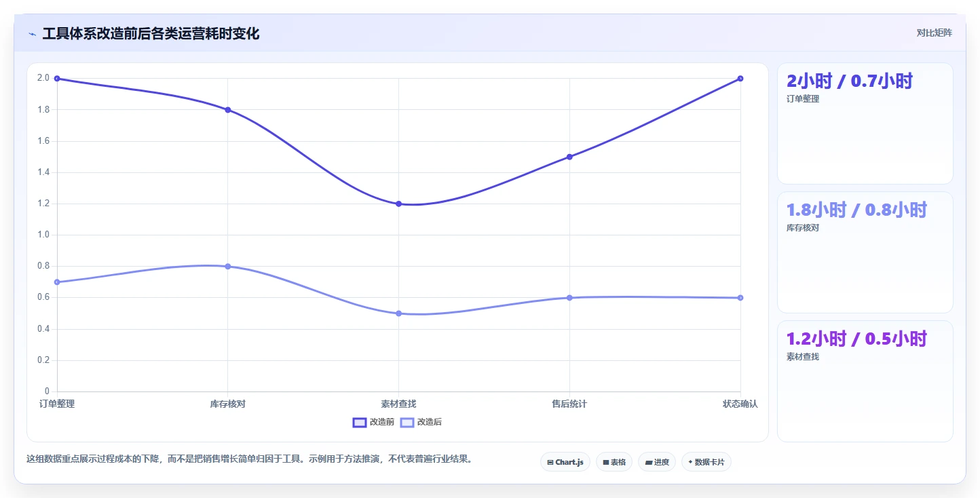Click the 订单整理 x-axis label
Viewport: 980px width, 498px height.
pyautogui.click(x=57, y=404)
